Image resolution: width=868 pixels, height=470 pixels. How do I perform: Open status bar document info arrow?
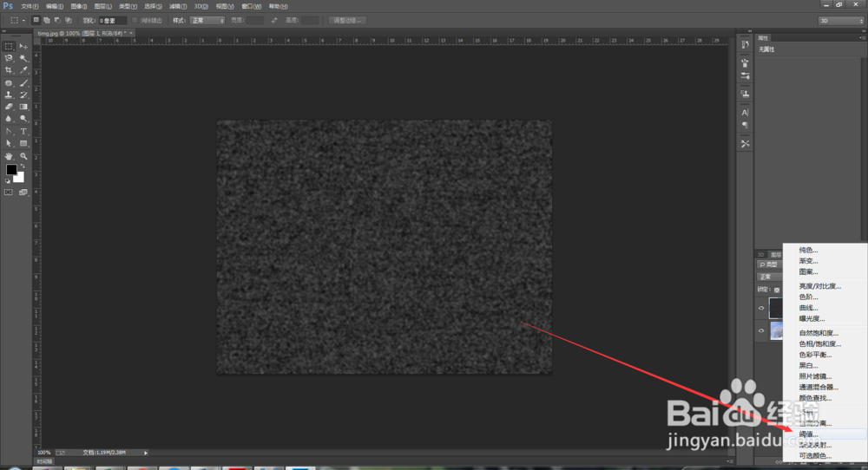coord(146,453)
